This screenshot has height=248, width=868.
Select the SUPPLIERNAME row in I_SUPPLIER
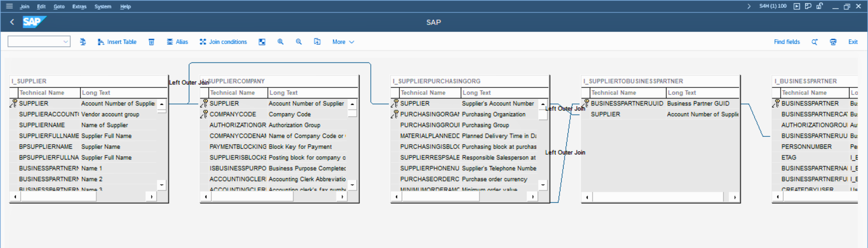42,125
